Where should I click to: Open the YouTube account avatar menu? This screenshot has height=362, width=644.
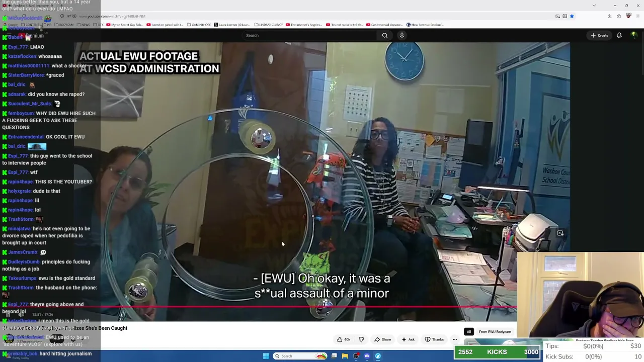(x=634, y=35)
